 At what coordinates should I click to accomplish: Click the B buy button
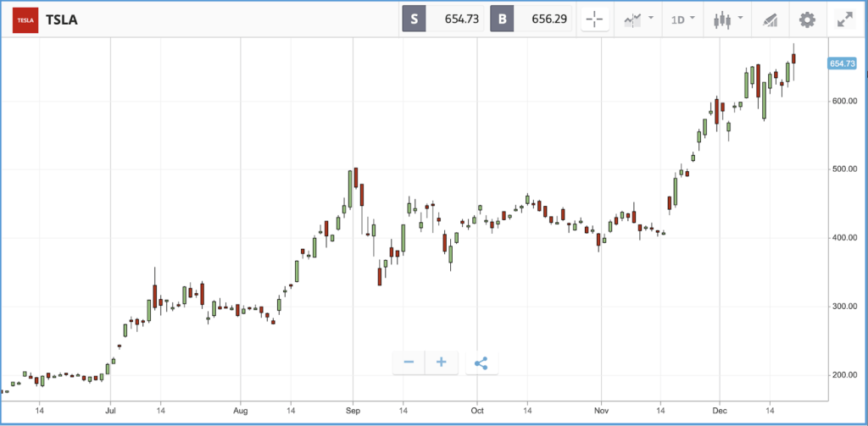502,19
